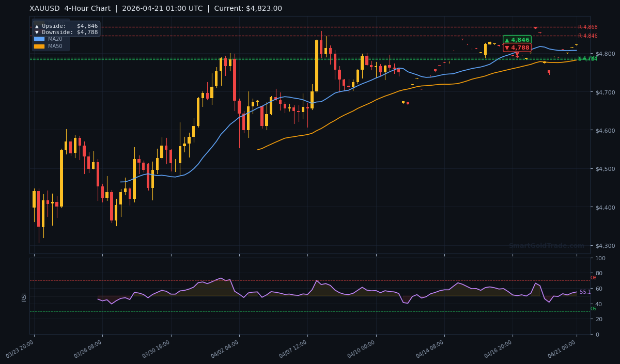This screenshot has width=620, height=364.
Task: Click the OS marker on the RSI scale
Action: point(593,309)
